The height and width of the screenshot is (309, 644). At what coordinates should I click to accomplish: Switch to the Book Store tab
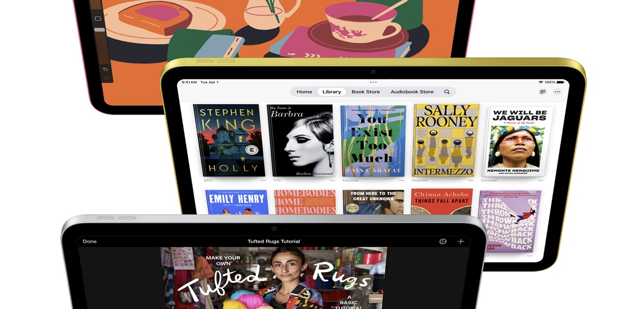(365, 92)
